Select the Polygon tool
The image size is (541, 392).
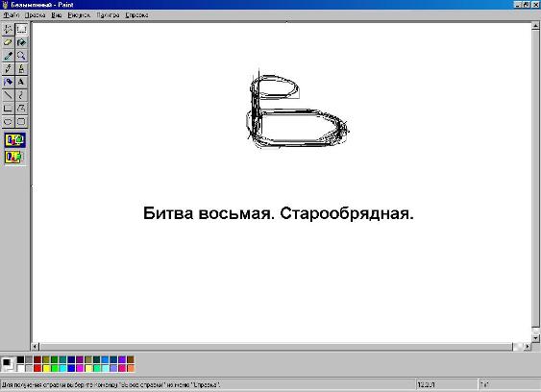pos(21,109)
